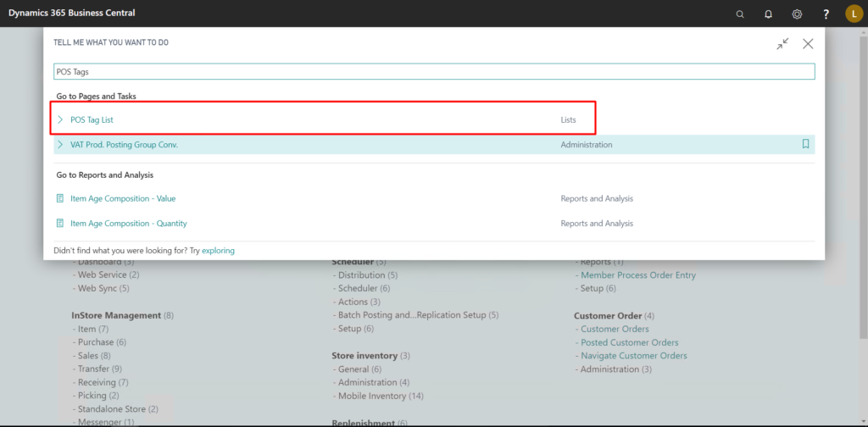Expand Setup (6) under Member Process Order Entry
868x427 pixels.
pos(598,288)
